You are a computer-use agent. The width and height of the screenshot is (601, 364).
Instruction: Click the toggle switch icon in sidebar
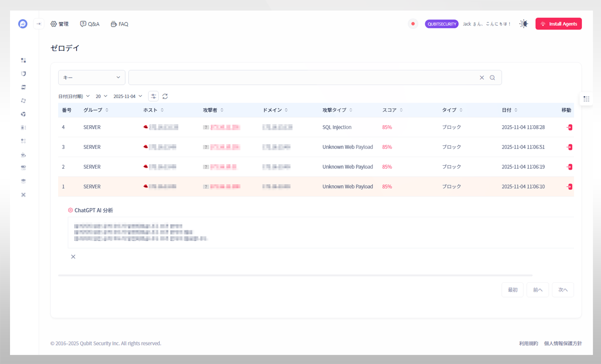[23, 167]
